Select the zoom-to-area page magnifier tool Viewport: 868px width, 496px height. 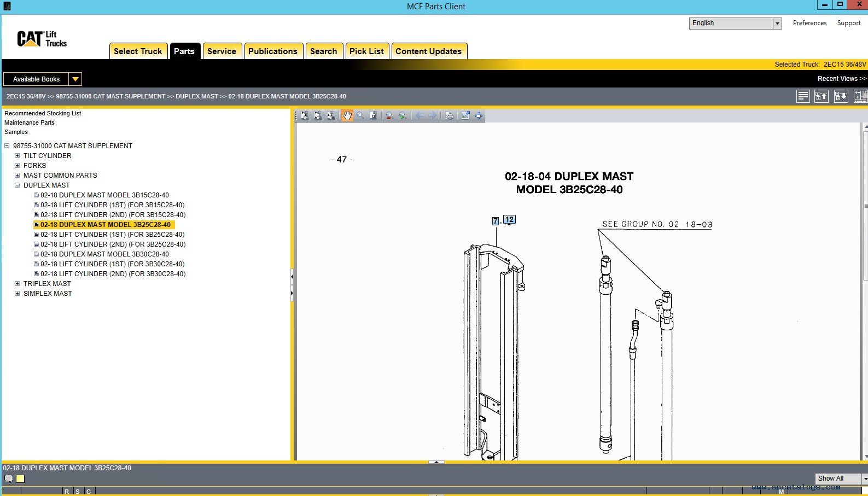click(373, 115)
